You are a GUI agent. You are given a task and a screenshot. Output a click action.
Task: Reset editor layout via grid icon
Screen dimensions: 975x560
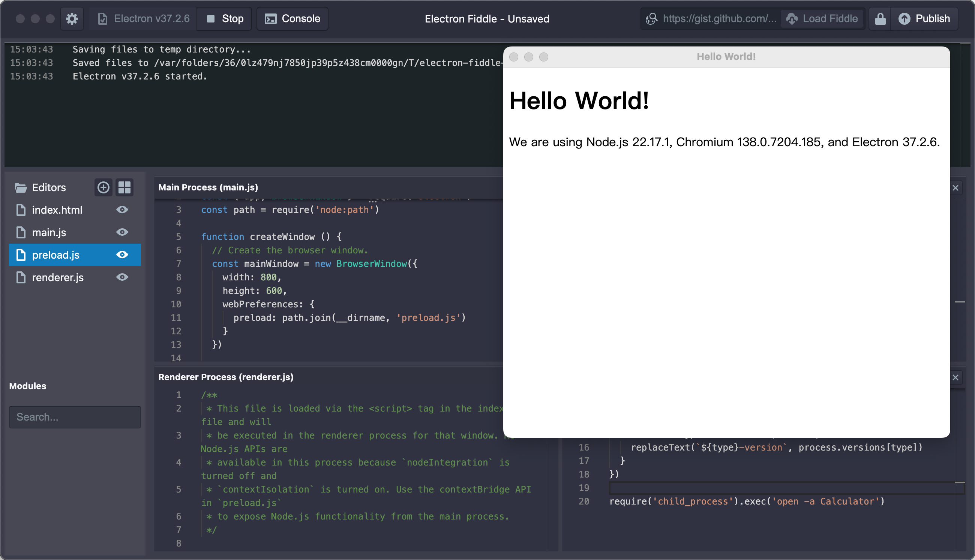tap(124, 187)
